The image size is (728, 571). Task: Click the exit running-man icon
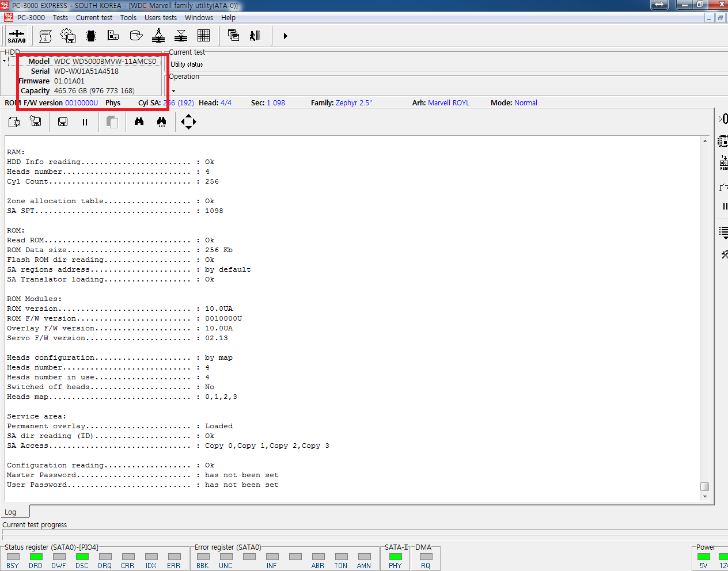[255, 36]
